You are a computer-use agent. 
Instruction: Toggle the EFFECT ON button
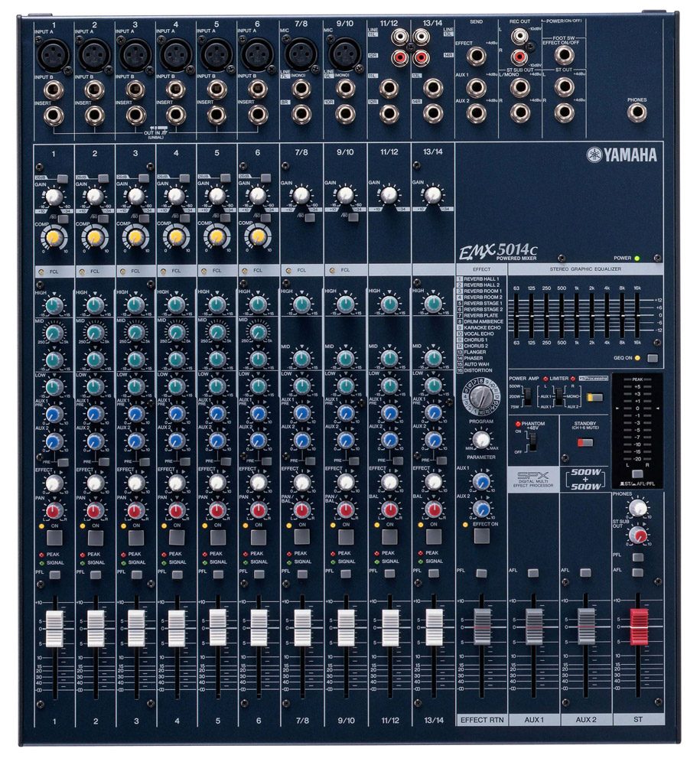[481, 535]
